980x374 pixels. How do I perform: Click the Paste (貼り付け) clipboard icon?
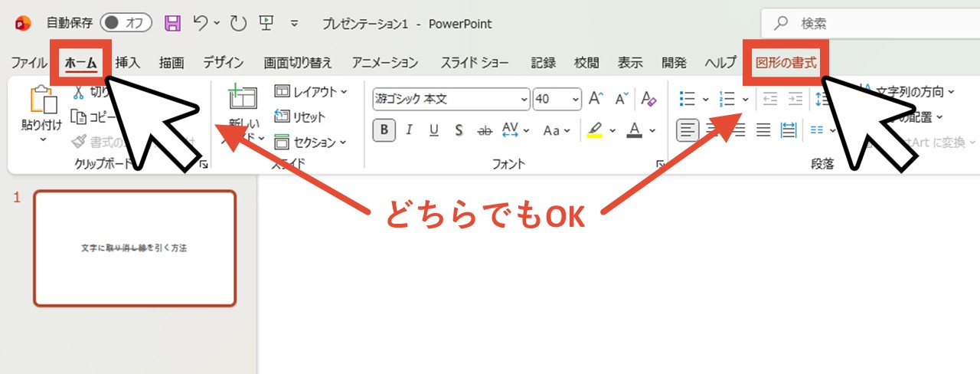(42, 101)
